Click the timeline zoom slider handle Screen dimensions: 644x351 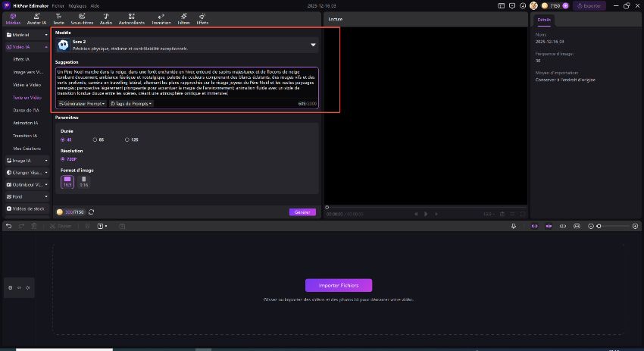coord(599,226)
